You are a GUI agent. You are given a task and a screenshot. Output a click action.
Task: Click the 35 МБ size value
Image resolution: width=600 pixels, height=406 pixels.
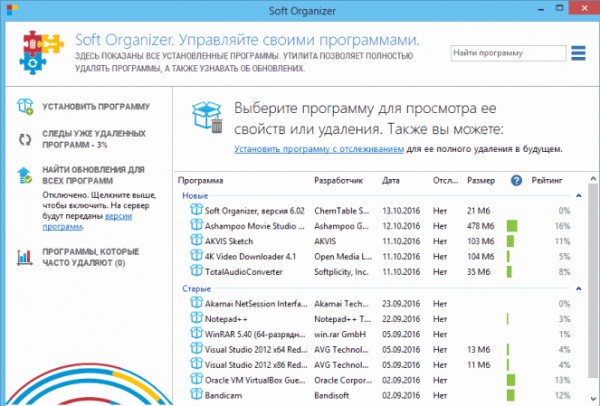tap(478, 272)
